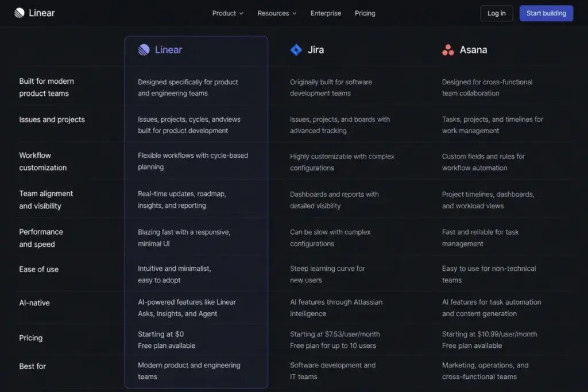Click 'Dashboards and reports with detailed visibility'
The width and height of the screenshot is (588, 392).
(334, 200)
